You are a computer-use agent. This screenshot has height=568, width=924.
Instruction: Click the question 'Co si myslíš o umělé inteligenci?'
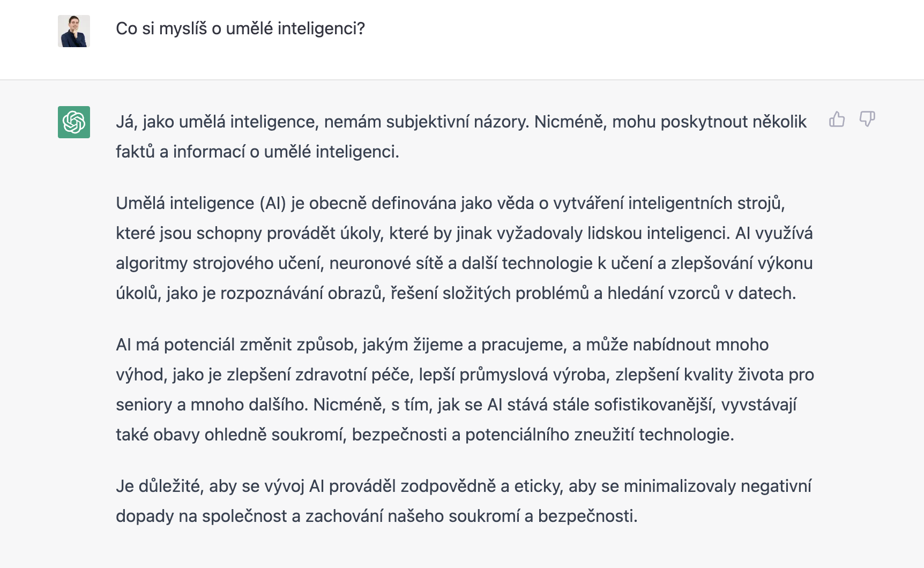pyautogui.click(x=240, y=28)
